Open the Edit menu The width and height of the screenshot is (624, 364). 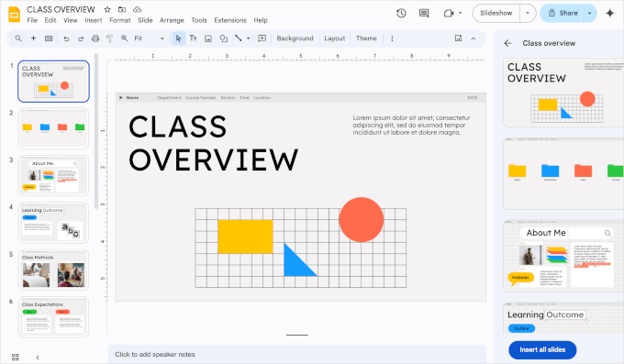click(50, 20)
